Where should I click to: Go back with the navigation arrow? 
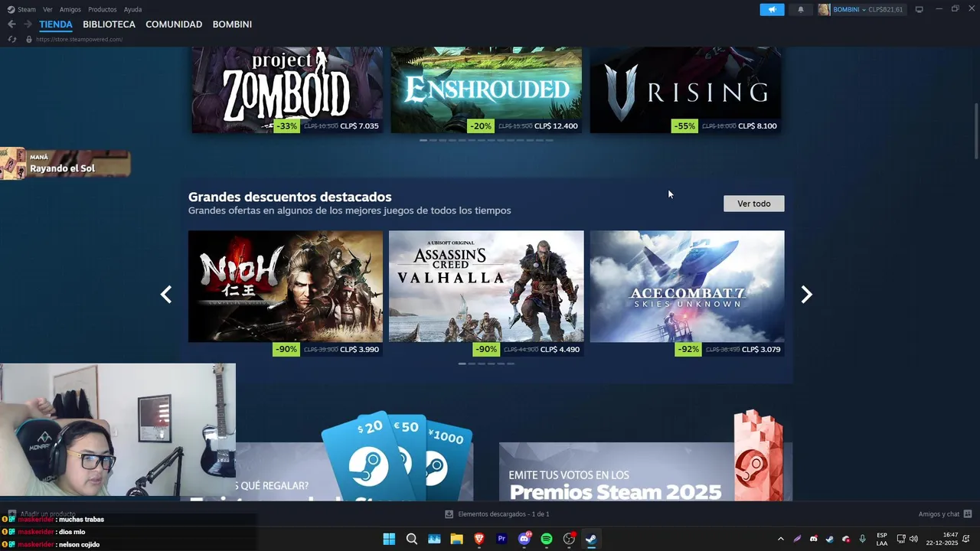11,24
